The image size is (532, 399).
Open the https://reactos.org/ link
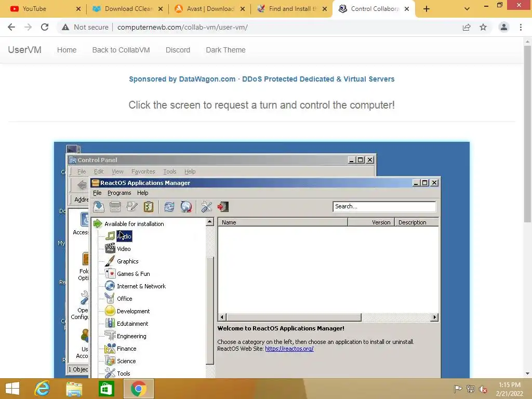click(289, 349)
